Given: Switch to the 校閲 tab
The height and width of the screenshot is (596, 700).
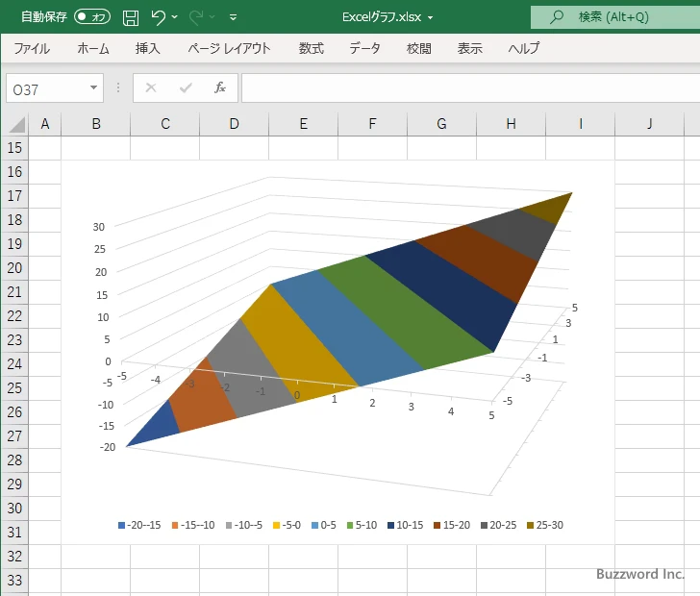Looking at the screenshot, I should coord(419,48).
